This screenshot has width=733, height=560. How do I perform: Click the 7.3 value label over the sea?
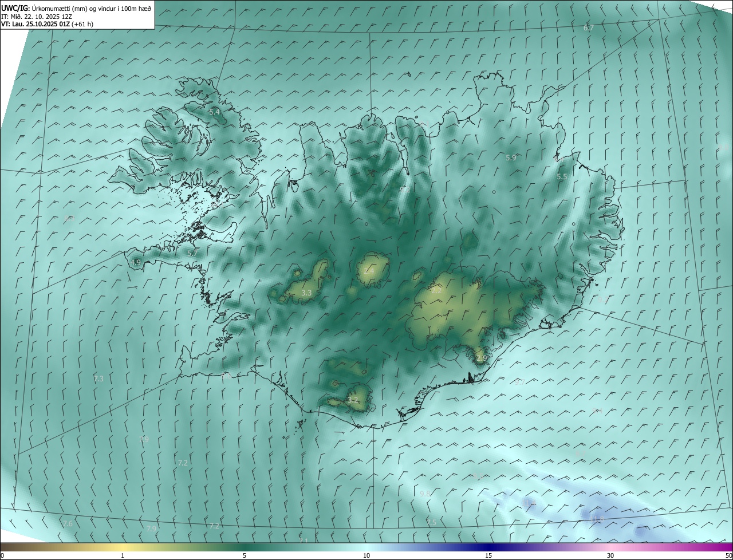pos(98,378)
